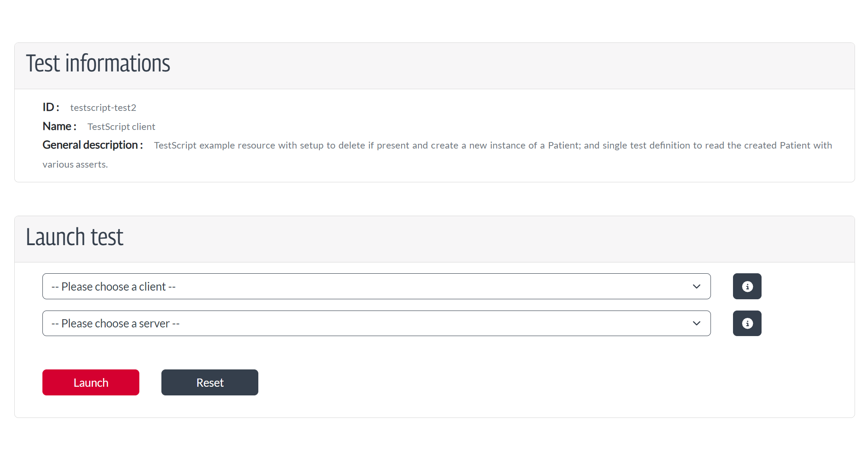Screen dimensions: 868x466
Task: Click the 'ID :' label
Action: (x=51, y=107)
